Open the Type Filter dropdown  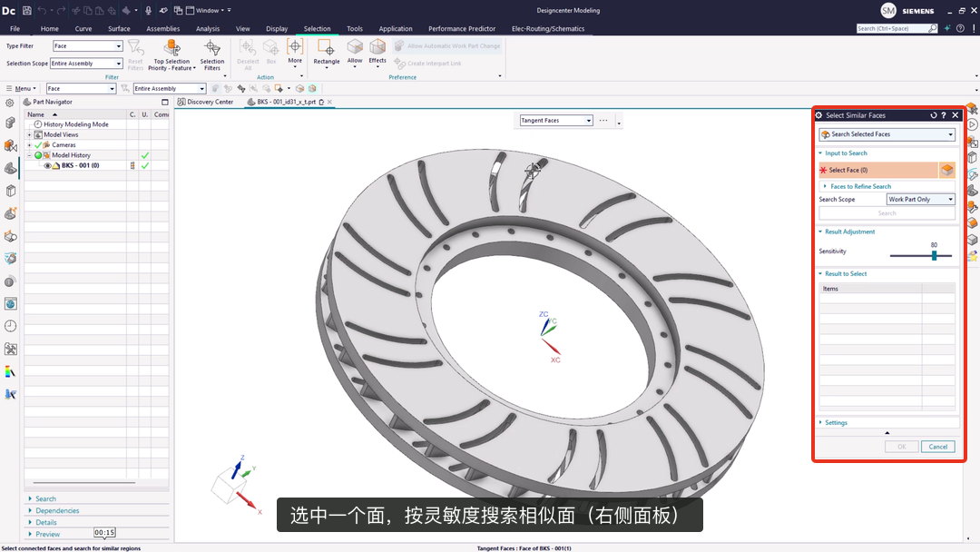click(x=87, y=45)
